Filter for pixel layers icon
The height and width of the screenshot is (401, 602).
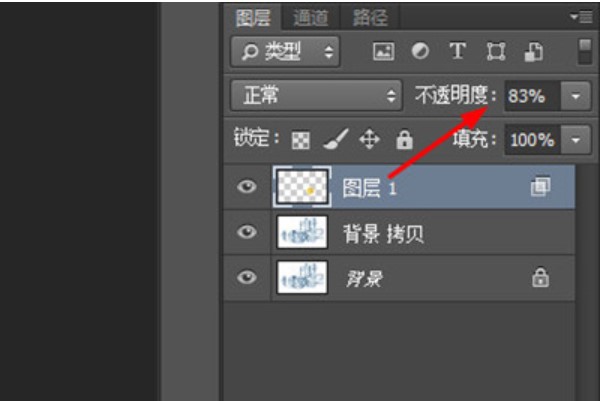[384, 51]
